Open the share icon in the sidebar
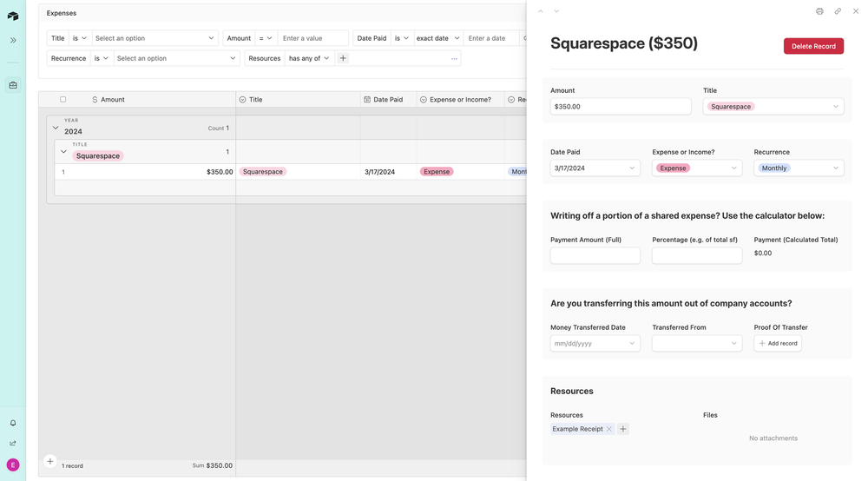868x481 pixels. point(13,444)
